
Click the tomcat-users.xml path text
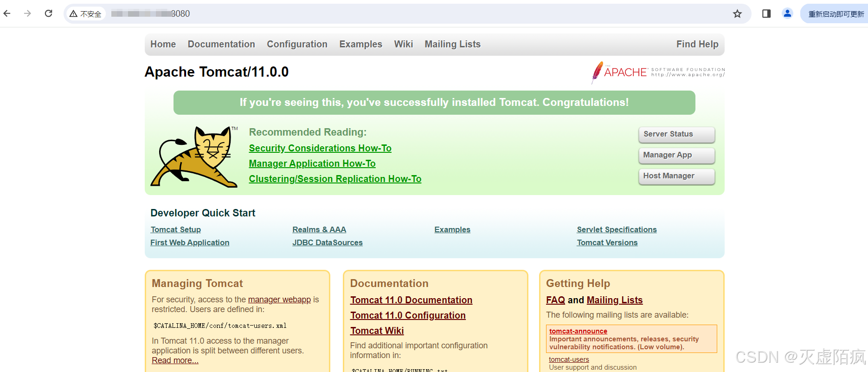click(220, 326)
